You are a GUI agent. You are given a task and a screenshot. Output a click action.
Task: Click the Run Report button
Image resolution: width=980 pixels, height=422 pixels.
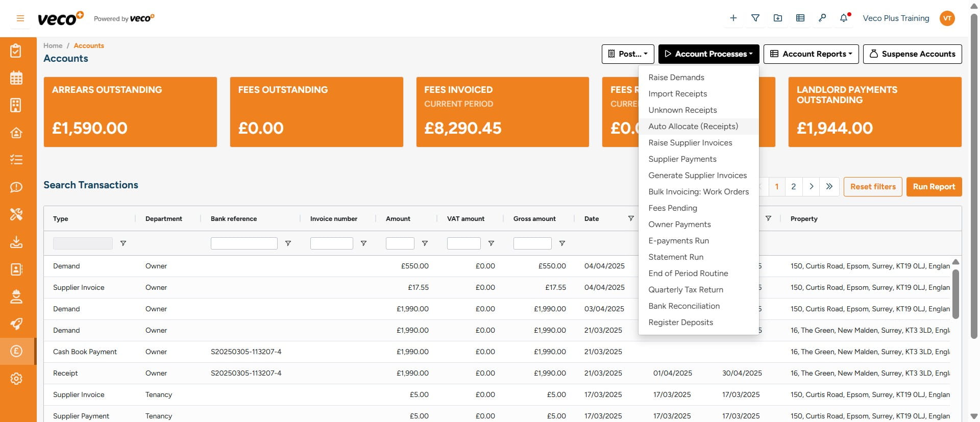934,187
